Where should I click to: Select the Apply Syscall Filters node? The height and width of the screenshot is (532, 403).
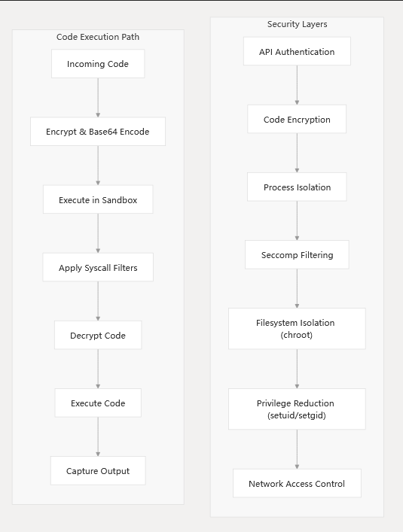98,267
